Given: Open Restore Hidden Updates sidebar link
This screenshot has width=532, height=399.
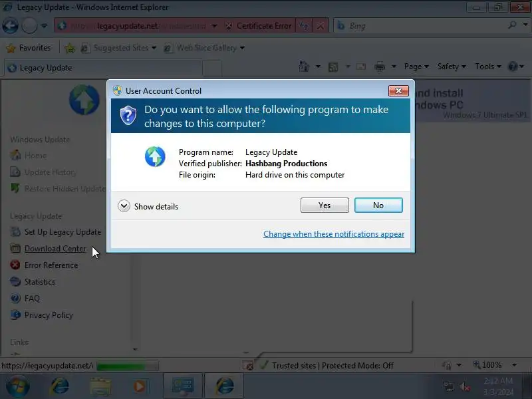Looking at the screenshot, I should click(65, 189).
